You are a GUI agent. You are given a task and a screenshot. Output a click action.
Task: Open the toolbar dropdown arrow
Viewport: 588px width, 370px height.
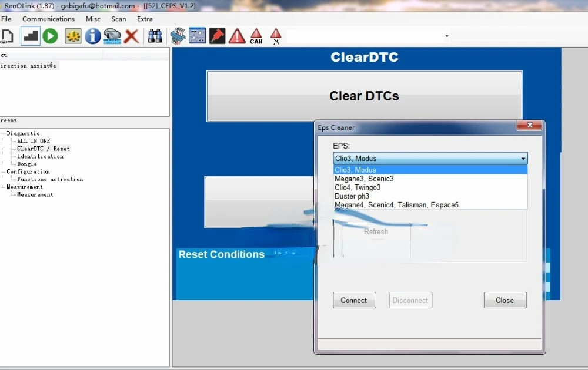point(447,36)
